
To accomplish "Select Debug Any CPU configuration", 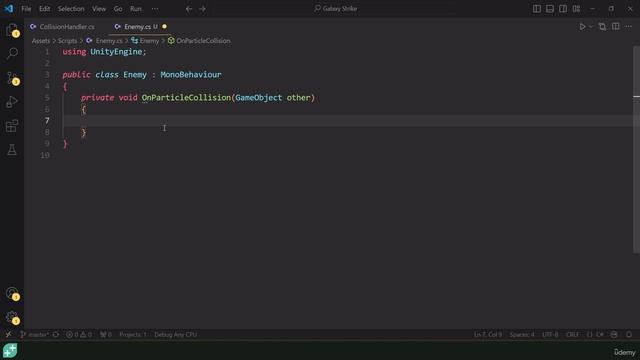I will coord(176,335).
